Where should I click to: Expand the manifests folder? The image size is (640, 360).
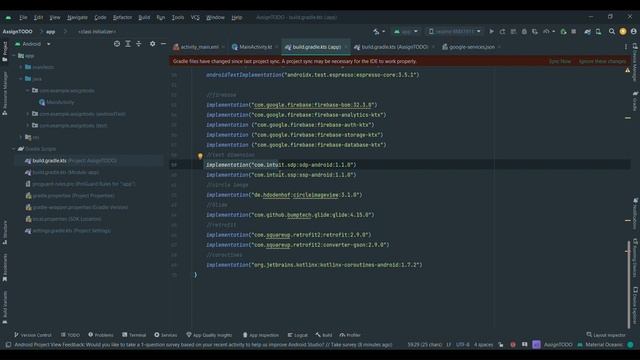tap(21, 67)
